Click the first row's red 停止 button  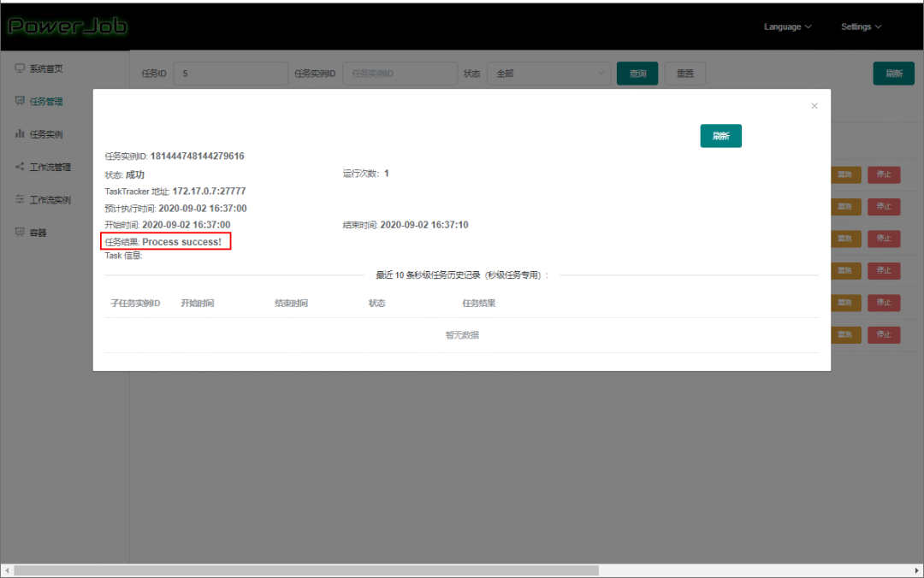tap(884, 174)
